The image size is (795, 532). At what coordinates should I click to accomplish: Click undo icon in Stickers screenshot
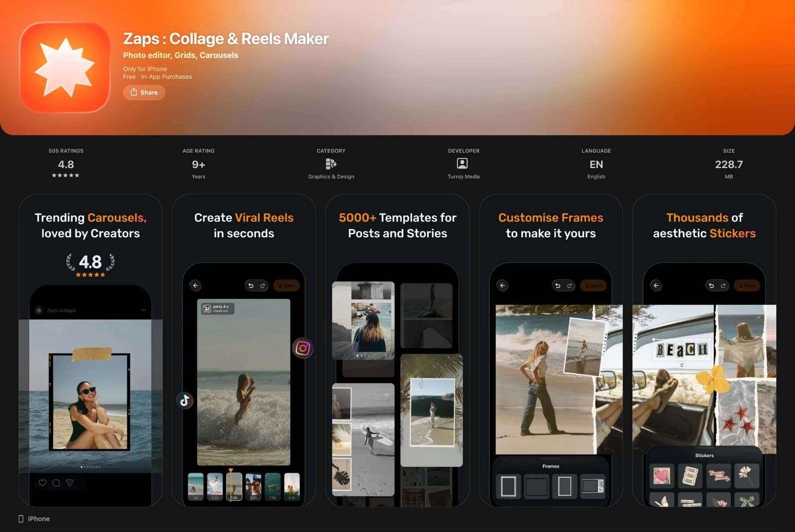point(711,285)
